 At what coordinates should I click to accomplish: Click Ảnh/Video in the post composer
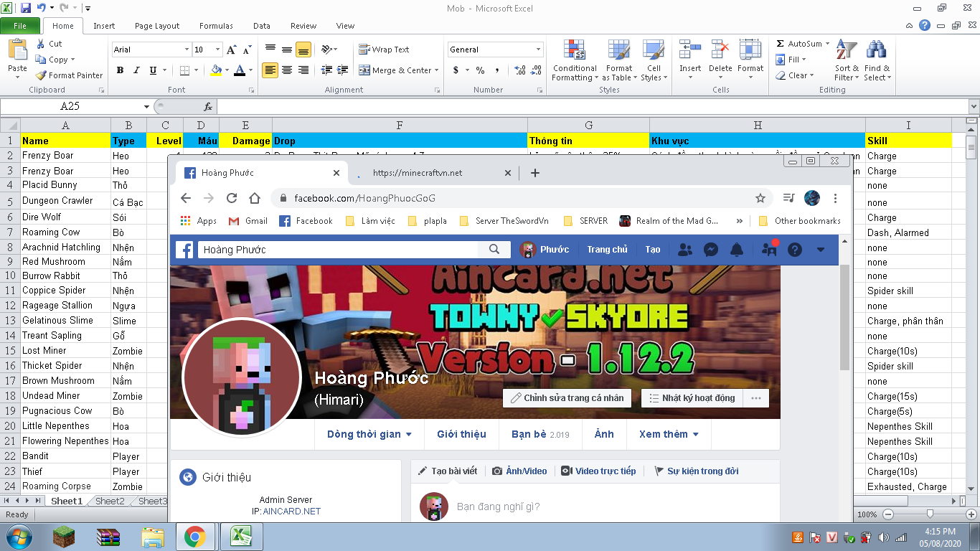coord(519,471)
